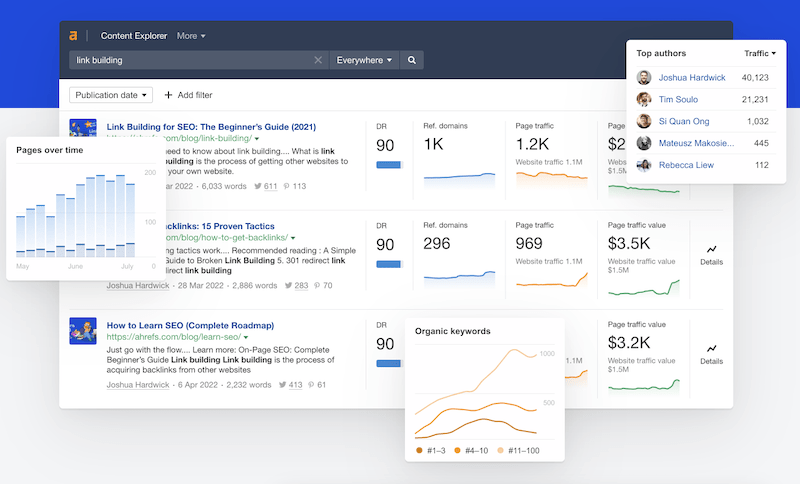
Task: Toggle the #1–3 legend in Organic keywords
Action: pos(431,451)
